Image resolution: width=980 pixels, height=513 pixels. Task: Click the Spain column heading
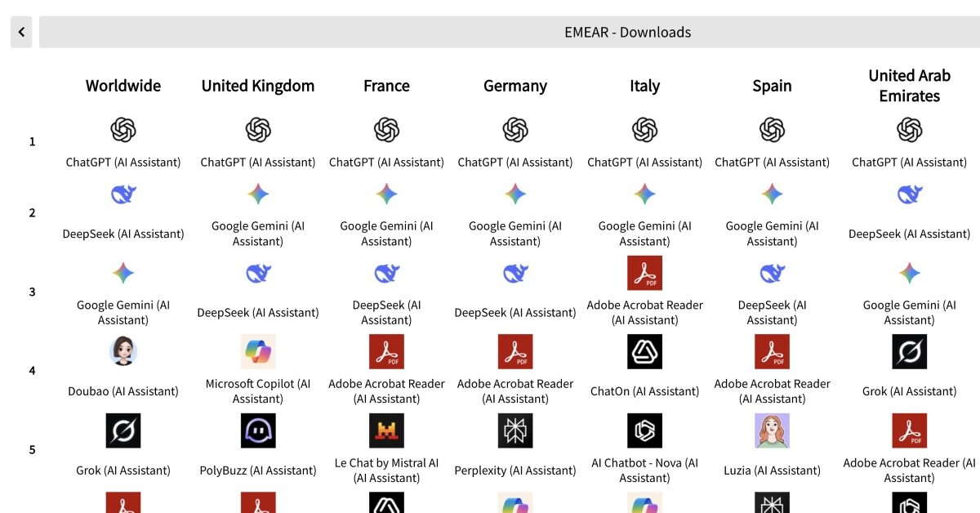tap(772, 86)
